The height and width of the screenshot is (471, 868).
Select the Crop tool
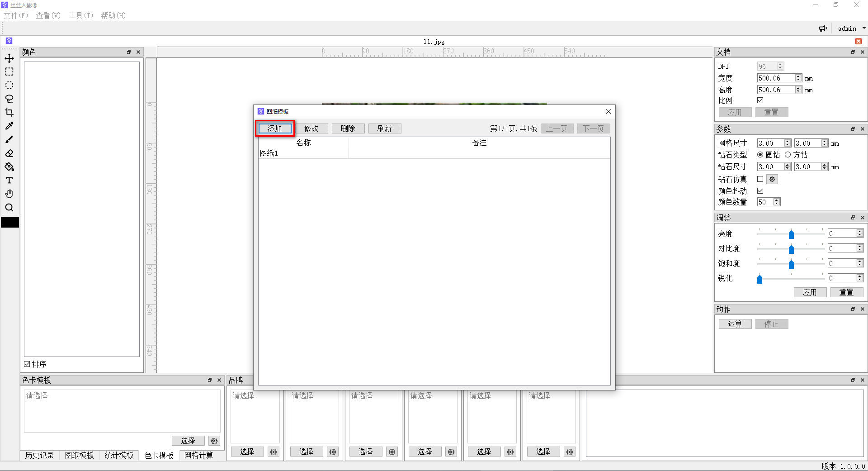[x=9, y=113]
